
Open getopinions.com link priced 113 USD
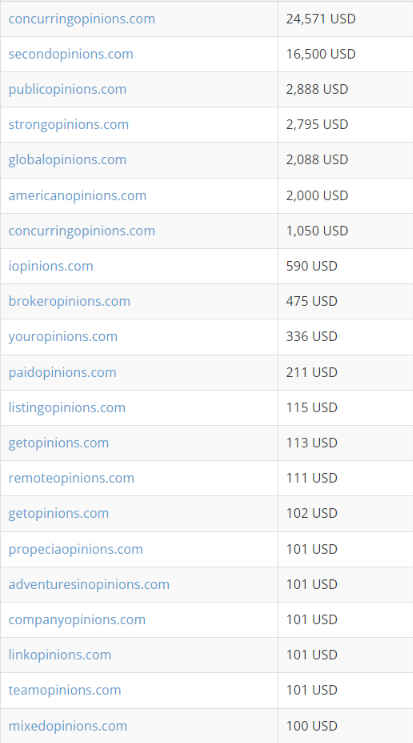tap(58, 443)
